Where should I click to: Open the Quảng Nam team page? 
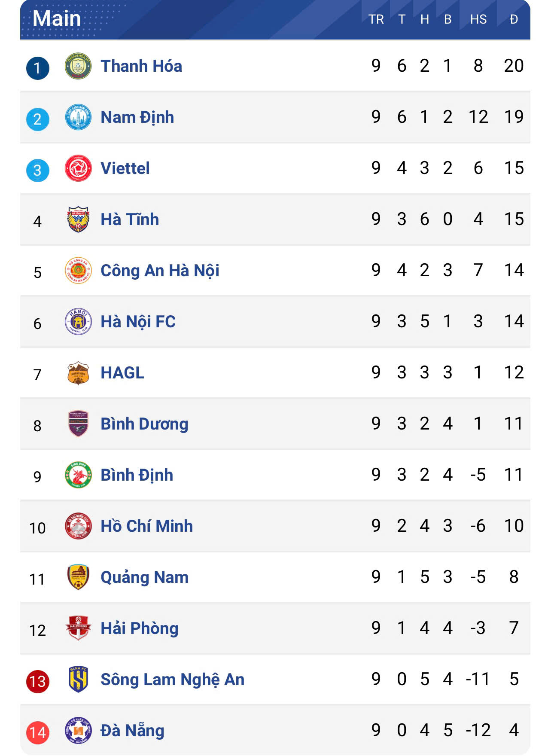click(x=144, y=577)
